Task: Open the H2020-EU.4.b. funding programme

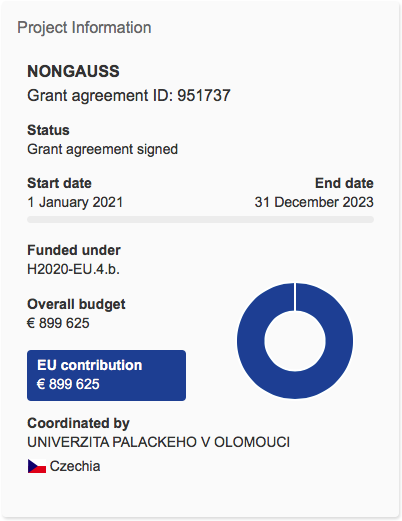Action: pyautogui.click(x=73, y=269)
